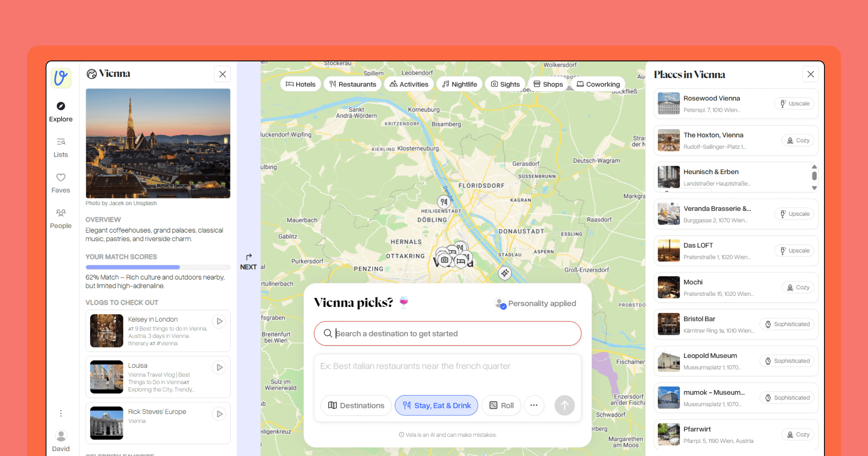This screenshot has height=456, width=868.
Task: Toggle the Destinations mode chip
Action: [x=356, y=405]
